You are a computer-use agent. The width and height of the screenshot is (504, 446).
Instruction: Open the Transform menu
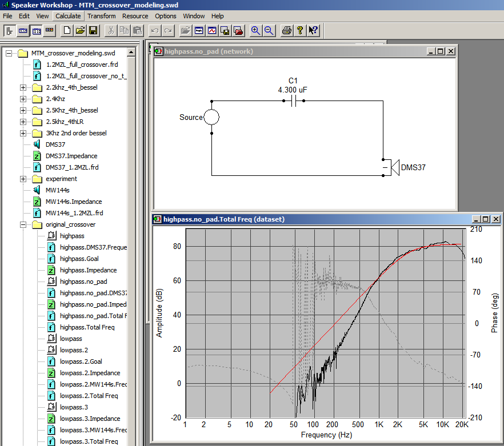tap(102, 16)
